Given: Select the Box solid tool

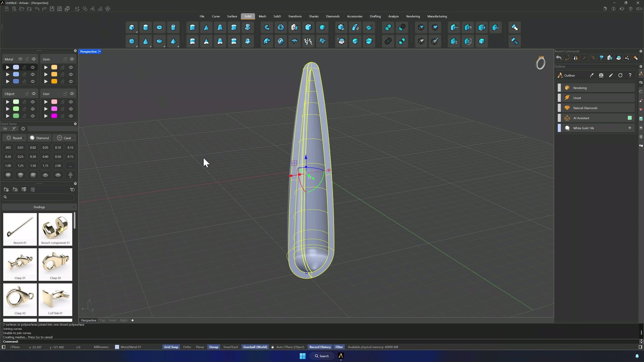Looking at the screenshot, I should 132,27.
